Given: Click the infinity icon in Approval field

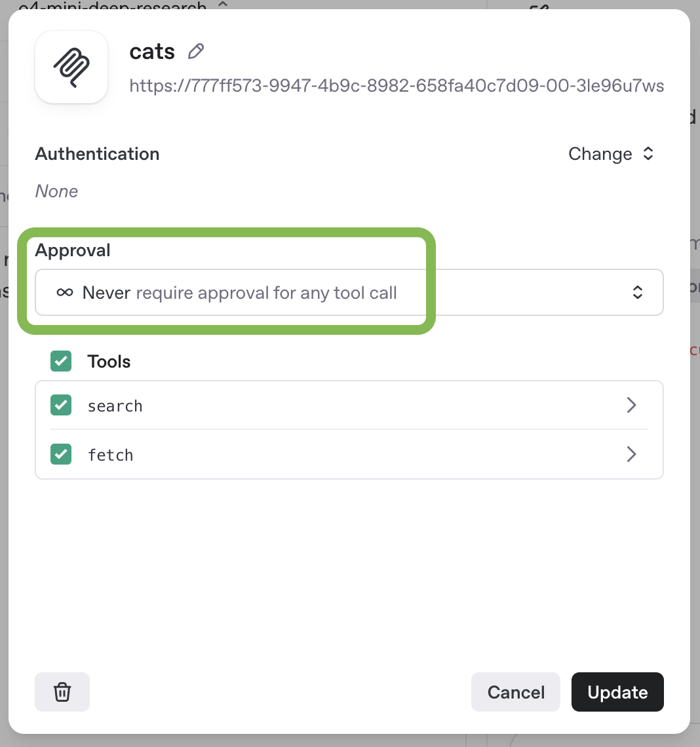Looking at the screenshot, I should [x=64, y=292].
